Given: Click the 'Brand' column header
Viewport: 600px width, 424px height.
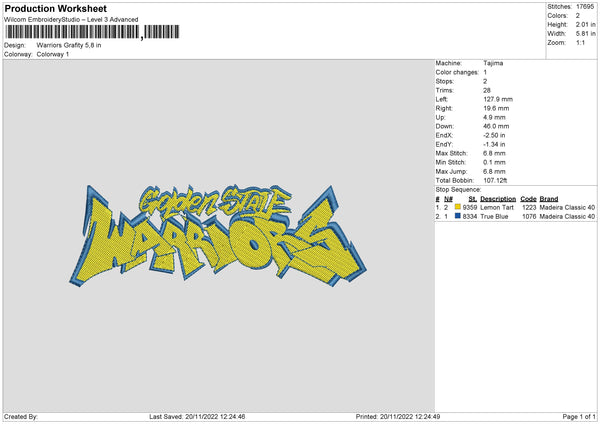Looking at the screenshot, I should click(549, 199).
